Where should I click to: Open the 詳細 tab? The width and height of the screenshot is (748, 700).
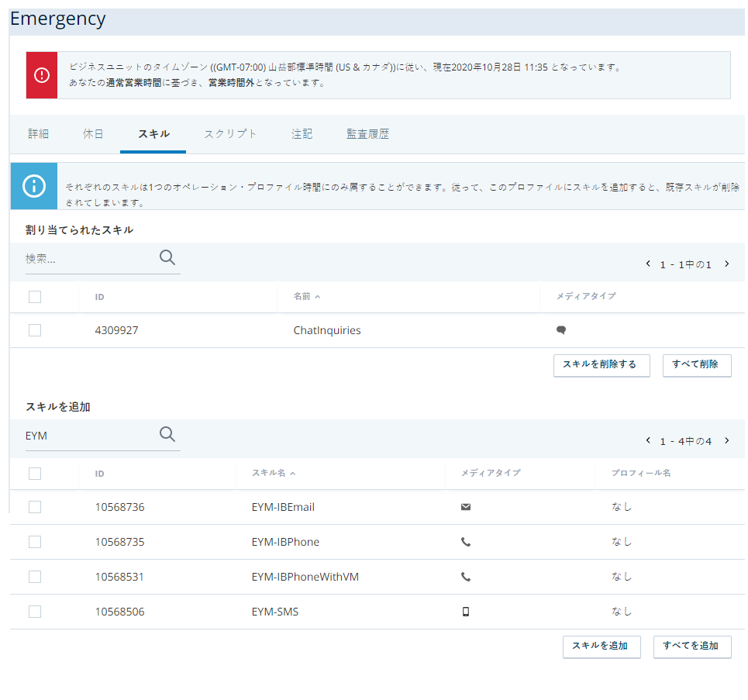[38, 134]
